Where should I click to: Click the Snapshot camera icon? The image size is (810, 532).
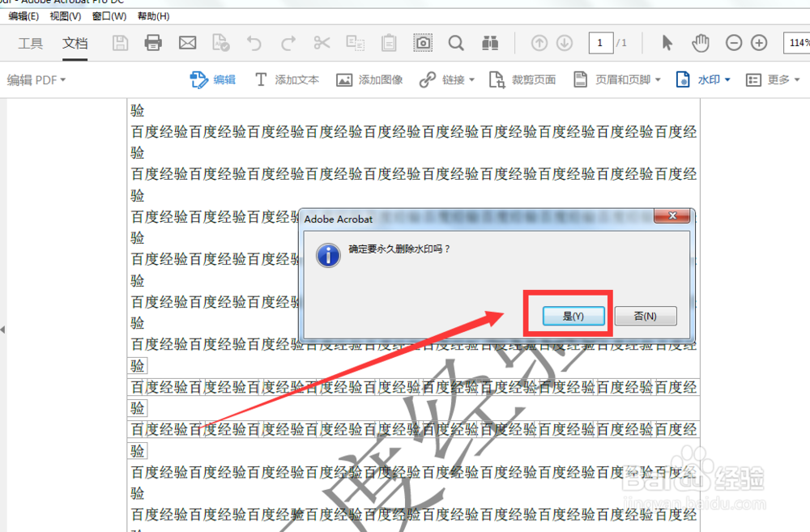tap(423, 43)
